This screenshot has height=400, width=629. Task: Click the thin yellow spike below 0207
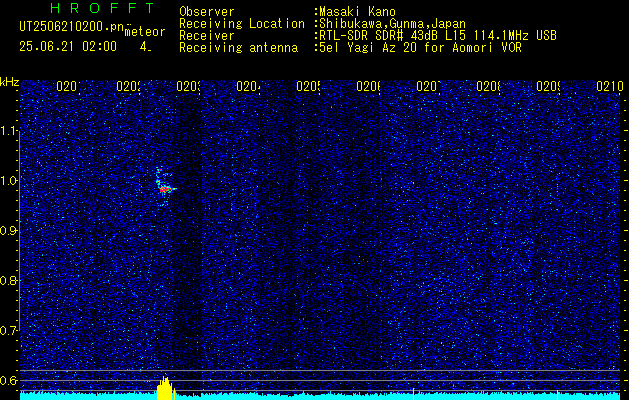(x=414, y=394)
